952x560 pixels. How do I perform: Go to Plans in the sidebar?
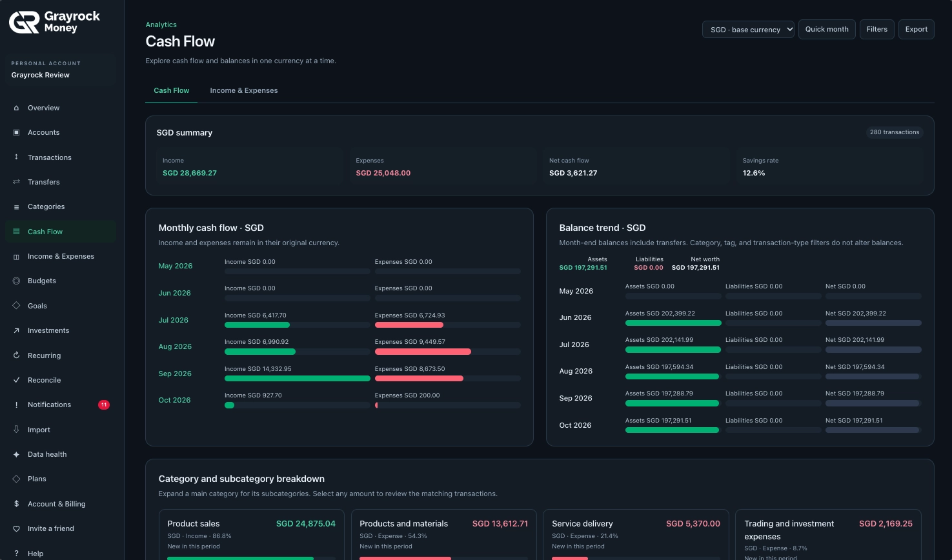60,479
